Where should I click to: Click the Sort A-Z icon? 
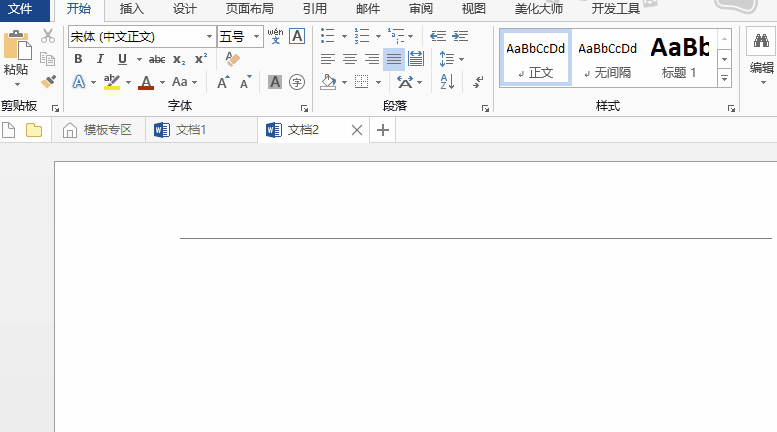[447, 82]
